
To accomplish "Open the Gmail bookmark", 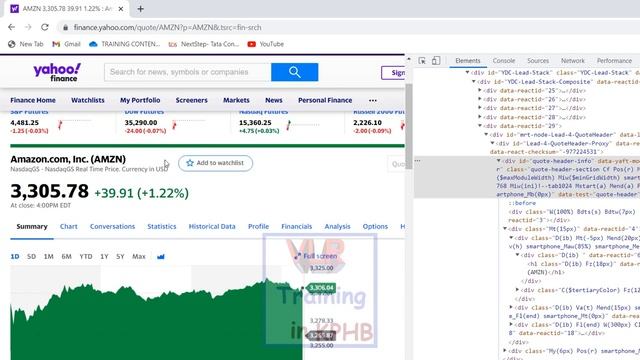I will pos(67,44).
